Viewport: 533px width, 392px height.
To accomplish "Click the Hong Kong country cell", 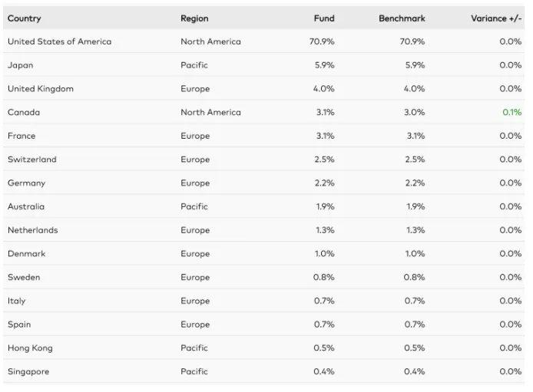I will 30,348.
